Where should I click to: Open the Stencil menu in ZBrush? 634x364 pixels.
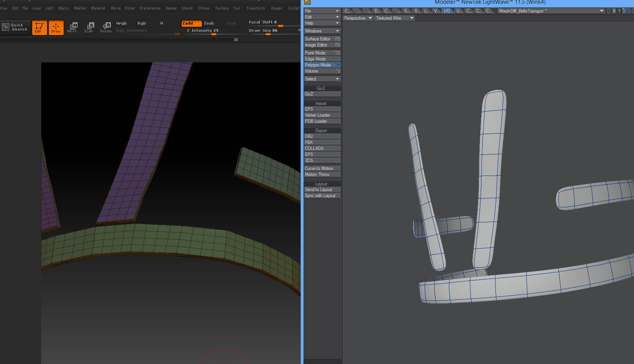pos(187,8)
